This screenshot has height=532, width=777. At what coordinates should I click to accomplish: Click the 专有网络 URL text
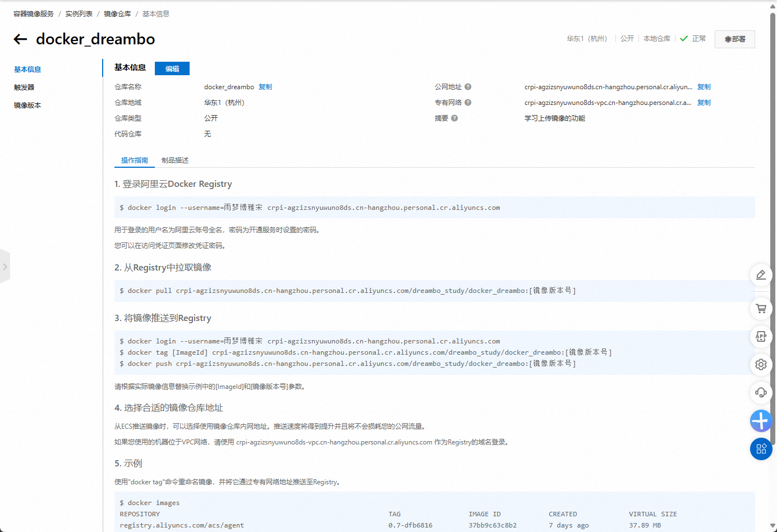(x=608, y=103)
